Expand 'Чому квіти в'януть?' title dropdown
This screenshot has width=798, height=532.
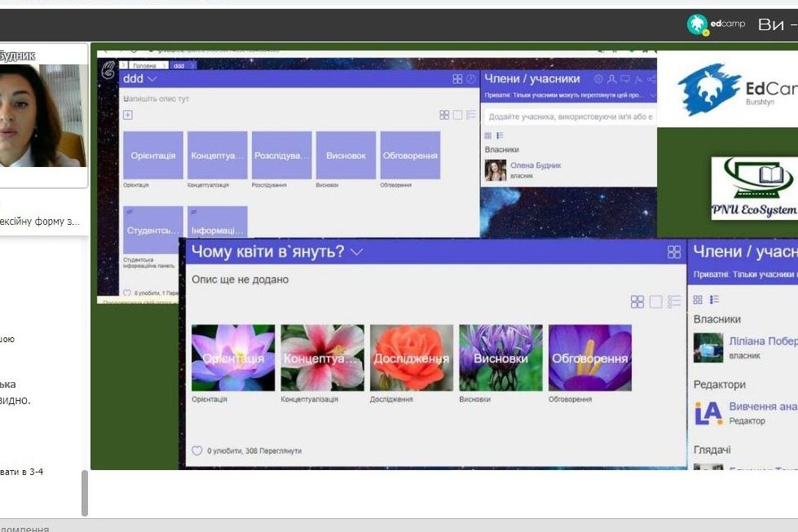(356, 252)
